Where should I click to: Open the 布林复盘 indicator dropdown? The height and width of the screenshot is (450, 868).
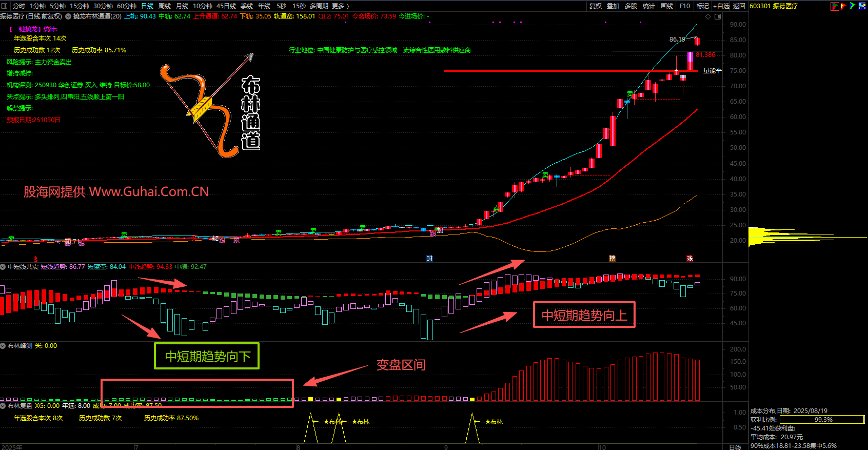pos(3,406)
